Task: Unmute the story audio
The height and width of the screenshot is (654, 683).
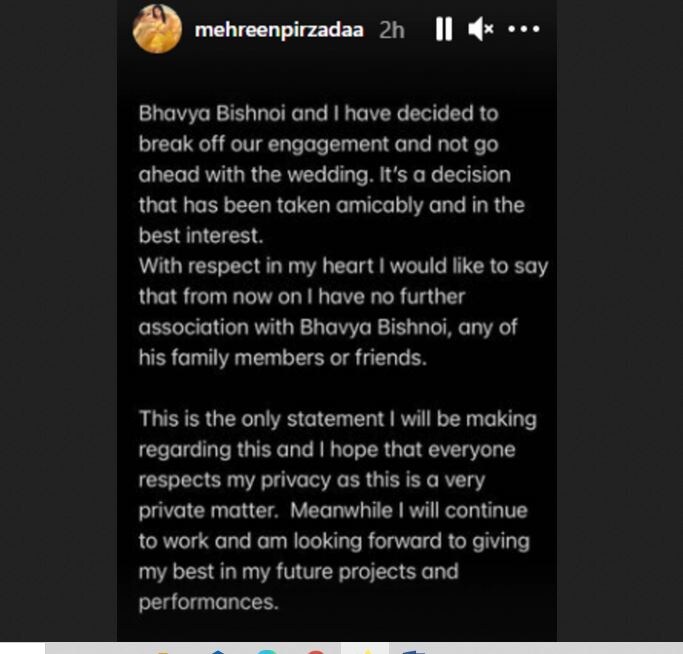Action: click(x=481, y=30)
